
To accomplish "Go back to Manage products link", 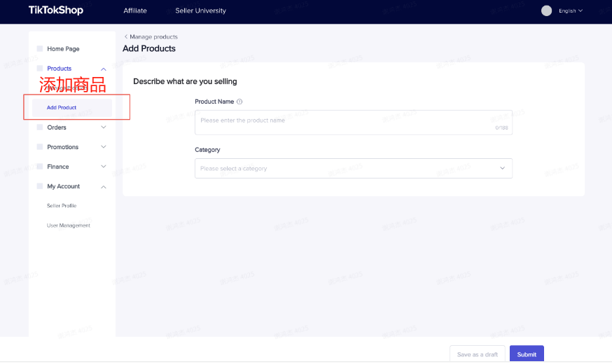I will pyautogui.click(x=151, y=36).
